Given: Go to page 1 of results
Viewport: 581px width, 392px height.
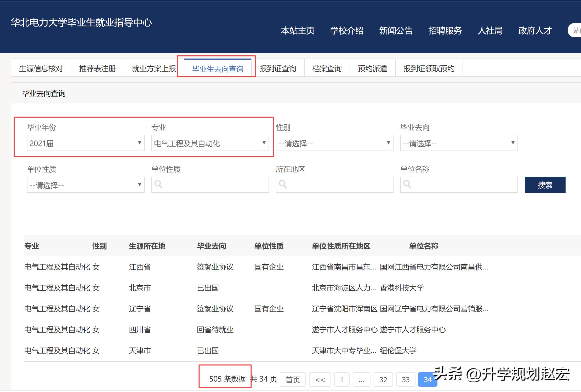Looking at the screenshot, I should pos(342,379).
